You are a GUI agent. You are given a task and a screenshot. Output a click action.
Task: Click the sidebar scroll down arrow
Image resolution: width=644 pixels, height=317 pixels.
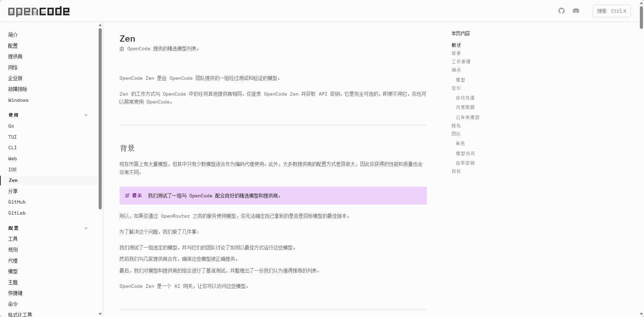100,314
